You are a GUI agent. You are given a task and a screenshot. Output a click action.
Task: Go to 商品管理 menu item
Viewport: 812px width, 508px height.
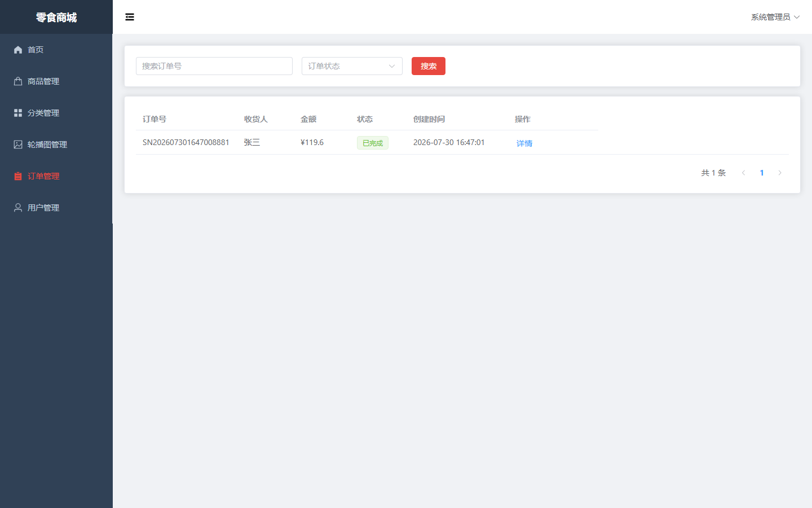56,81
